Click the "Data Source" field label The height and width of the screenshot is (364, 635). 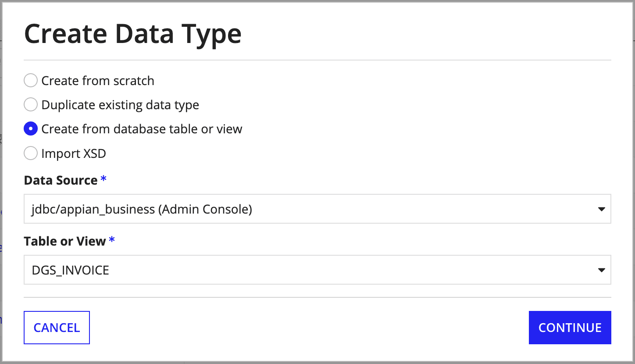[61, 180]
